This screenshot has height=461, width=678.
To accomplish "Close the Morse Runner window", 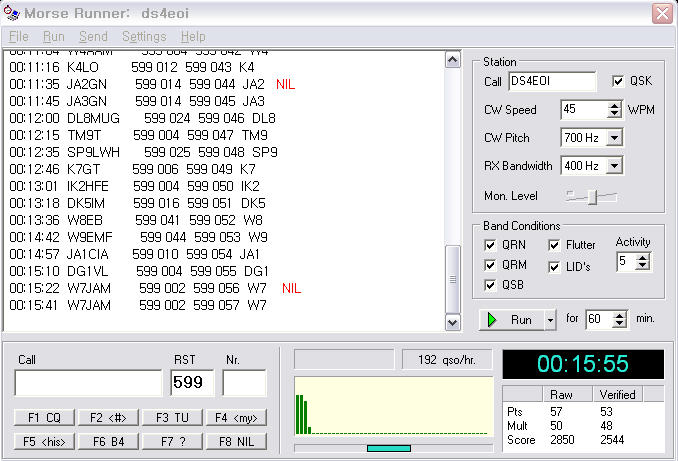I will point(662,13).
